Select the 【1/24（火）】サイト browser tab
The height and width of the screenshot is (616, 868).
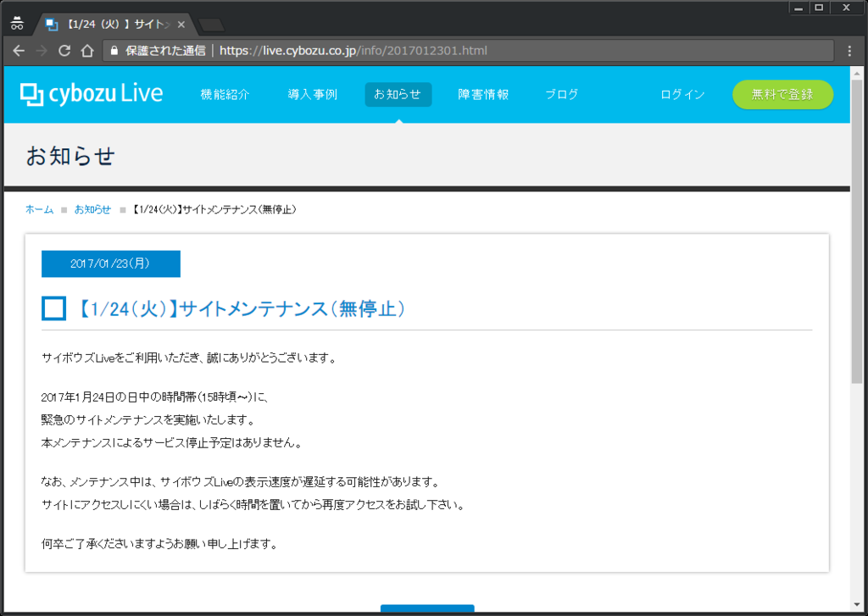pyautogui.click(x=114, y=25)
